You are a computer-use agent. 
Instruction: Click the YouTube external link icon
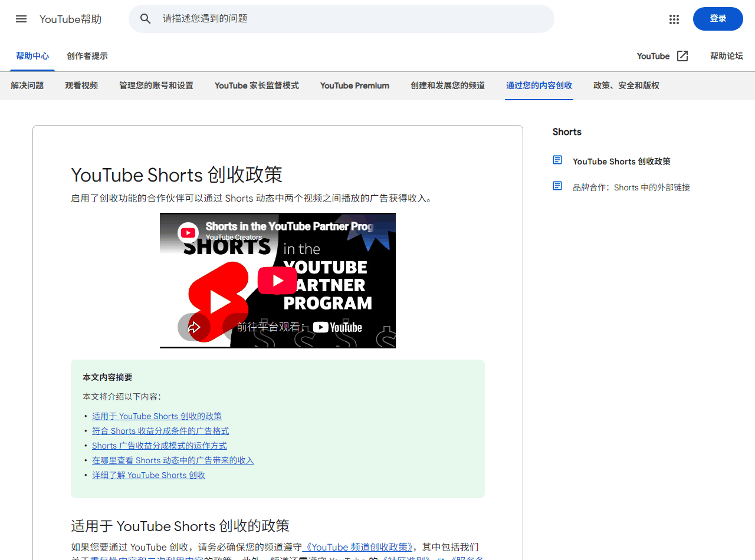[682, 56]
